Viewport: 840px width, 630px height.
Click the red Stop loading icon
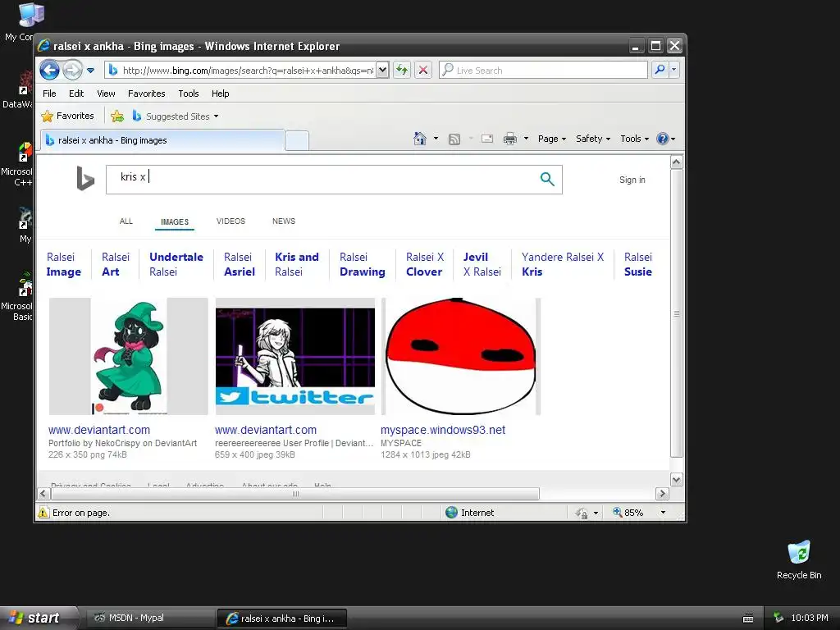(423, 70)
